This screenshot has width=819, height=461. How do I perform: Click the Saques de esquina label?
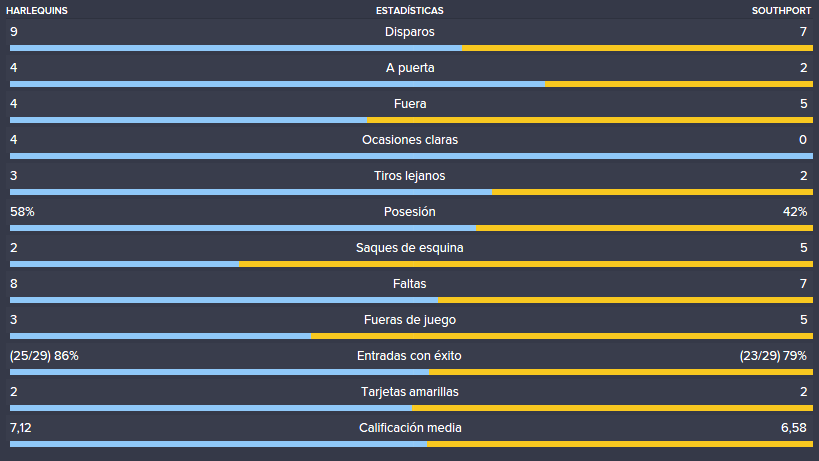pyautogui.click(x=410, y=248)
